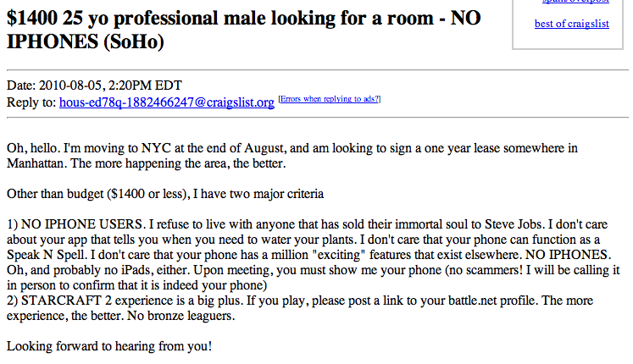Click the "No bronze leaguers." sentence
This screenshot has height=364, width=633.
tap(180, 316)
